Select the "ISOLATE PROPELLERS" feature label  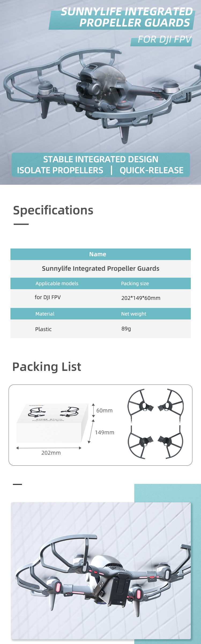[60, 170]
